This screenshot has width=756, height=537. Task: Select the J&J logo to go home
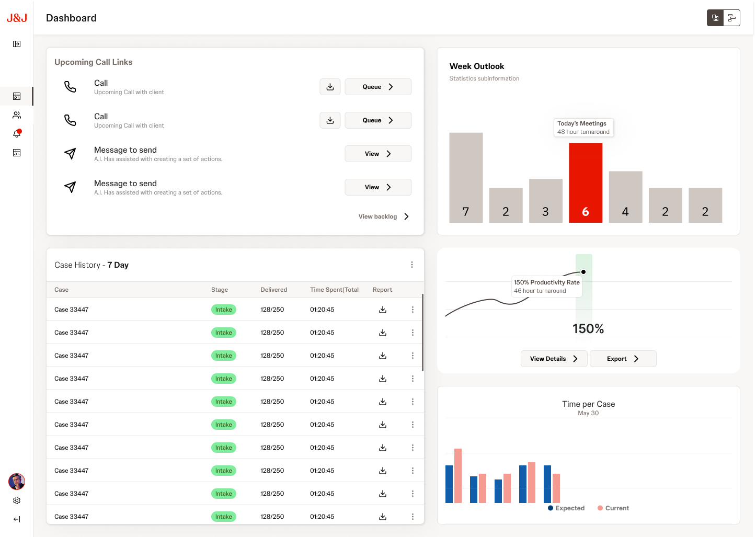(x=17, y=17)
